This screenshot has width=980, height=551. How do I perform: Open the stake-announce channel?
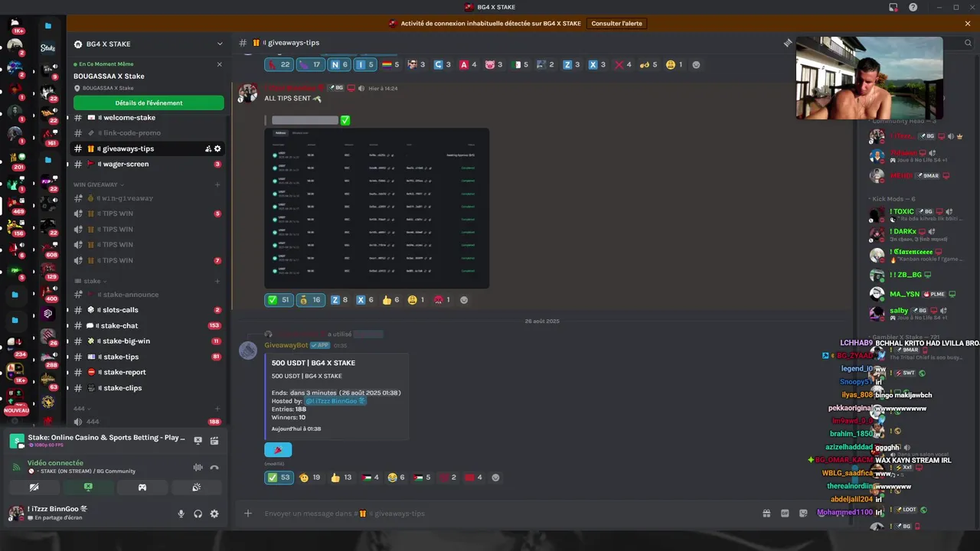pyautogui.click(x=149, y=295)
